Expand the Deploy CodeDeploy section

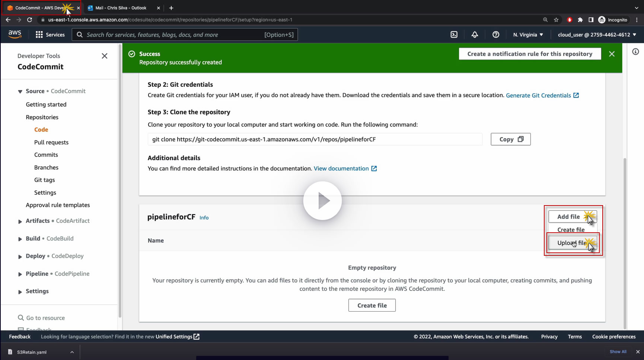(20, 257)
